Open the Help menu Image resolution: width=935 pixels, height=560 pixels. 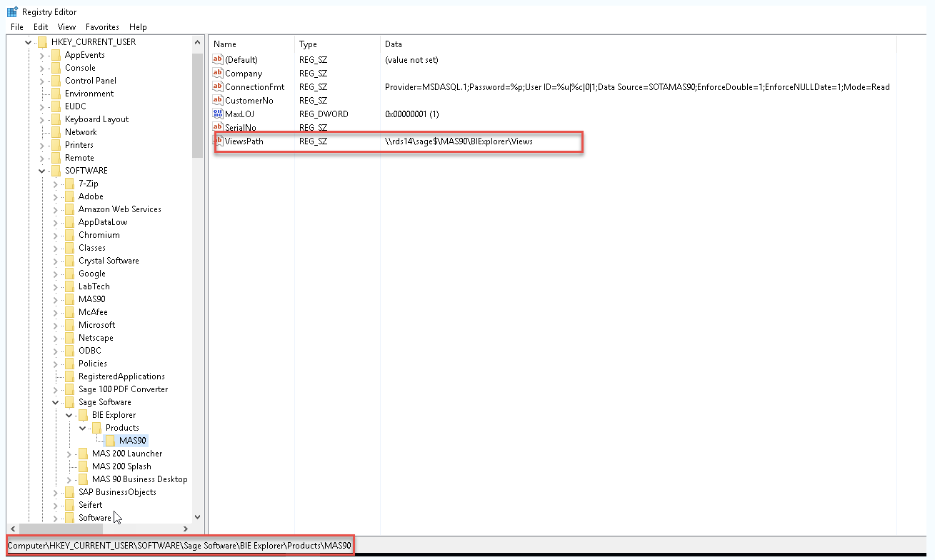coord(138,27)
